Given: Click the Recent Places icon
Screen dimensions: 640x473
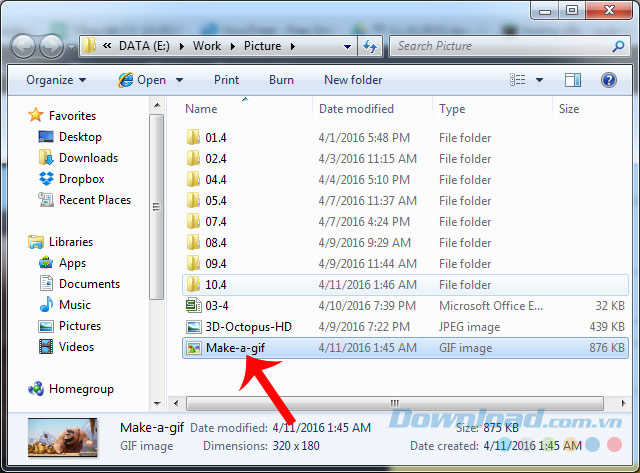Looking at the screenshot, I should (x=46, y=200).
